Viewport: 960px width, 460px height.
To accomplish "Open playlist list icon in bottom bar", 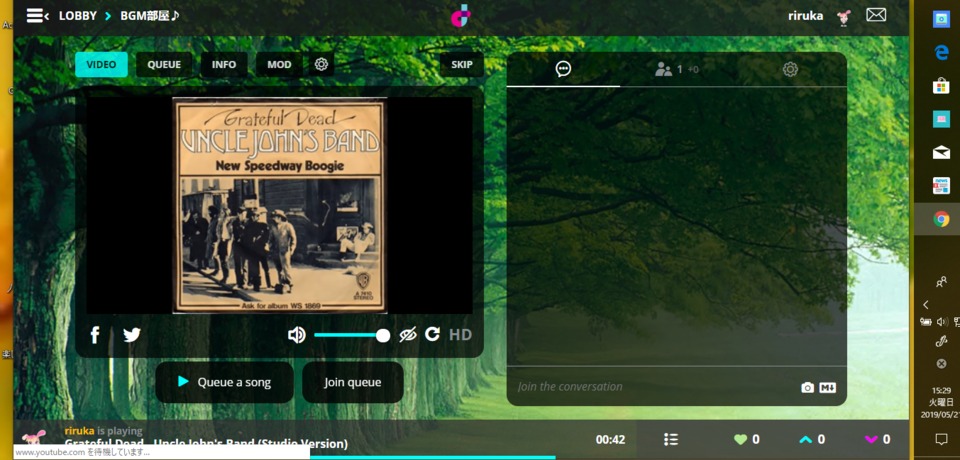I will 671,439.
